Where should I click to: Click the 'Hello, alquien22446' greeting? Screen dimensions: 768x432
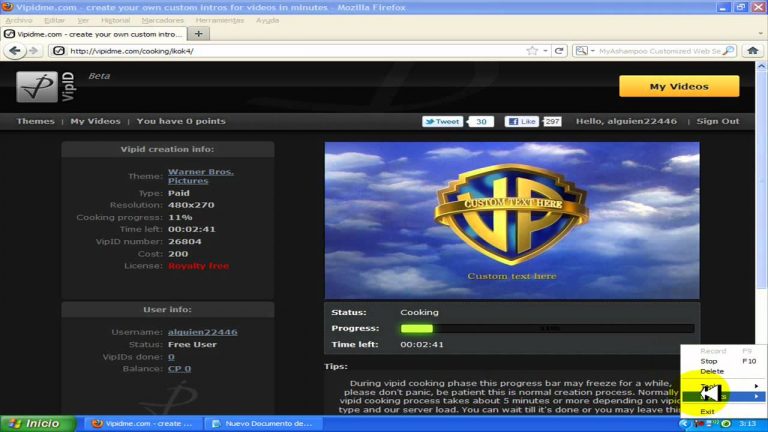point(626,121)
